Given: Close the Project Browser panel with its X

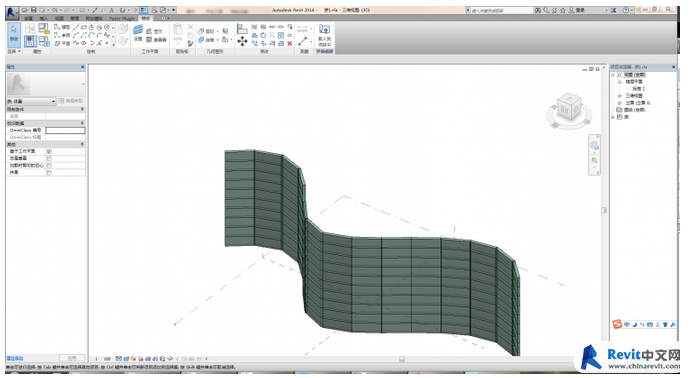Looking at the screenshot, I should pyautogui.click(x=673, y=67).
